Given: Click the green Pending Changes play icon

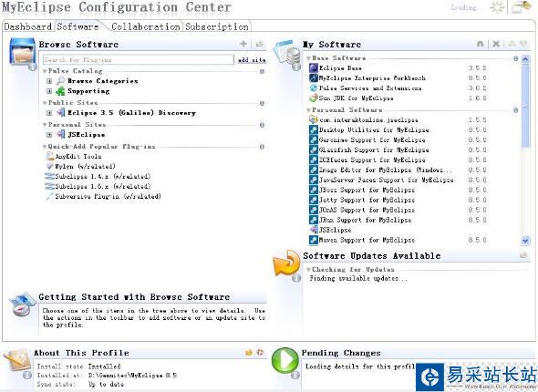Looking at the screenshot, I should click(x=285, y=361).
